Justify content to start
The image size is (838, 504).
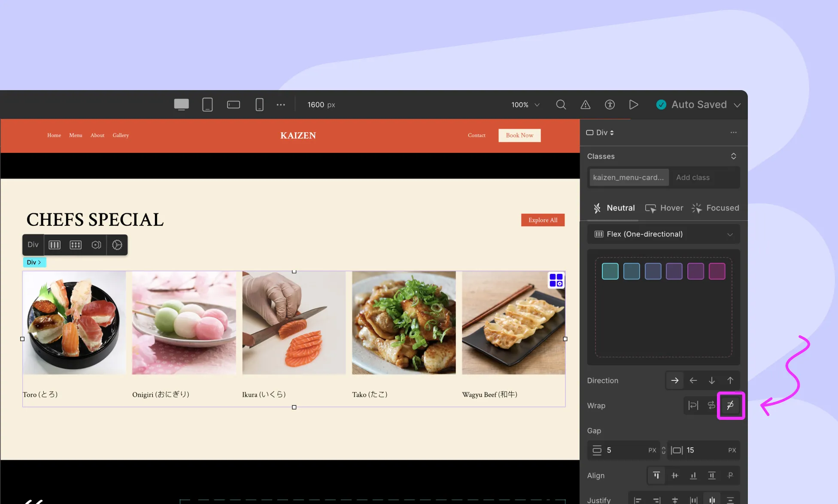[638, 500]
